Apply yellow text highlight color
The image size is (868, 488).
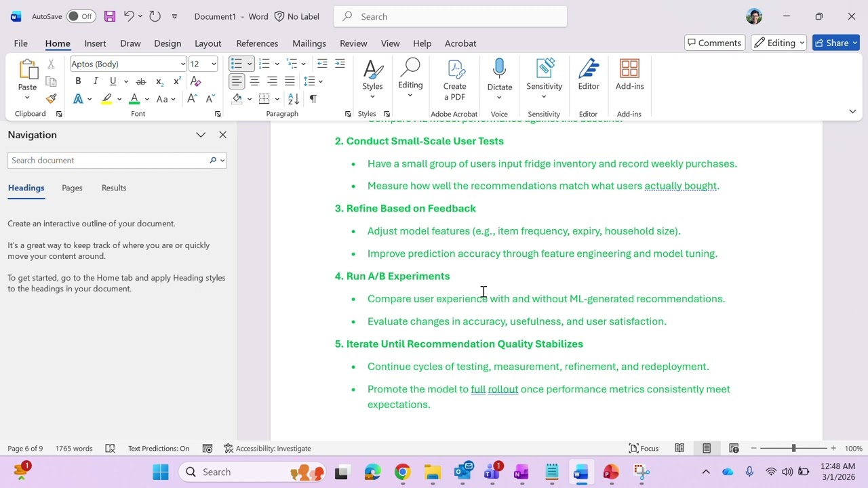(106, 99)
